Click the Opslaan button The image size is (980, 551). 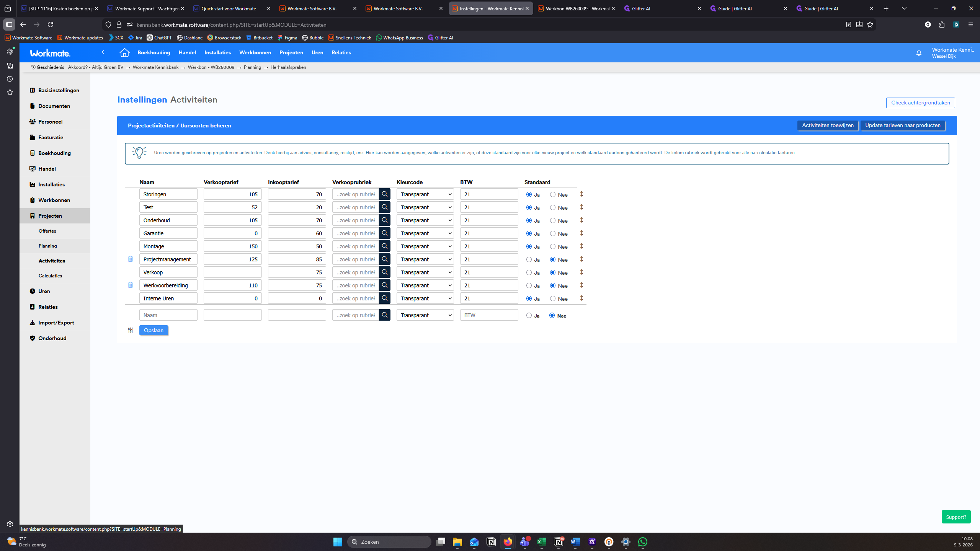(154, 330)
